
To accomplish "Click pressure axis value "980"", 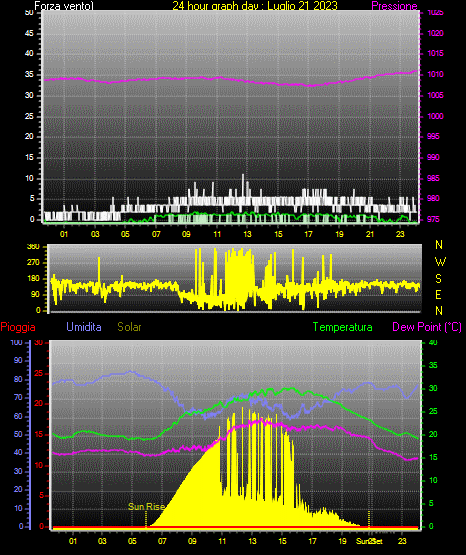I will coord(433,198).
